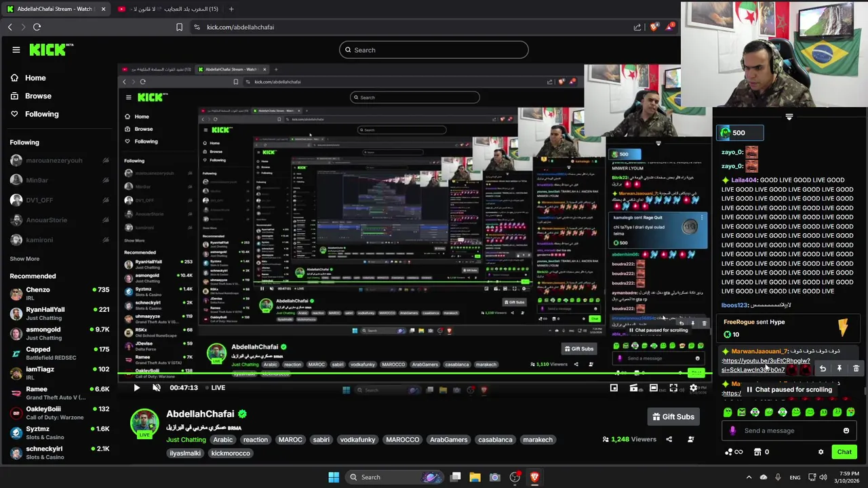Bookmark this page with the bookmark icon
This screenshot has width=868, height=488.
(x=179, y=27)
